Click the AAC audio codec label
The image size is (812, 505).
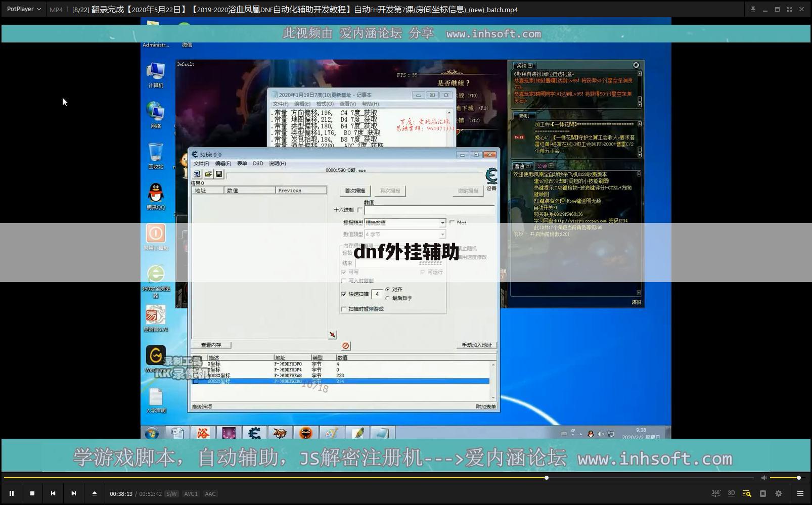coord(210,494)
